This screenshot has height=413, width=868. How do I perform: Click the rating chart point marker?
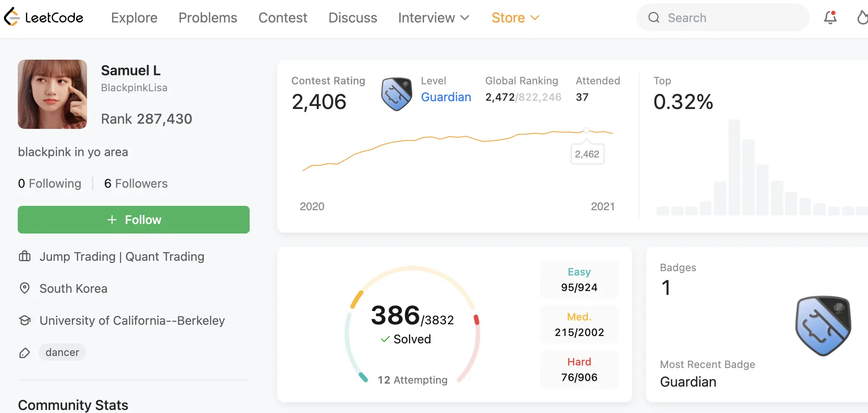pyautogui.click(x=586, y=130)
